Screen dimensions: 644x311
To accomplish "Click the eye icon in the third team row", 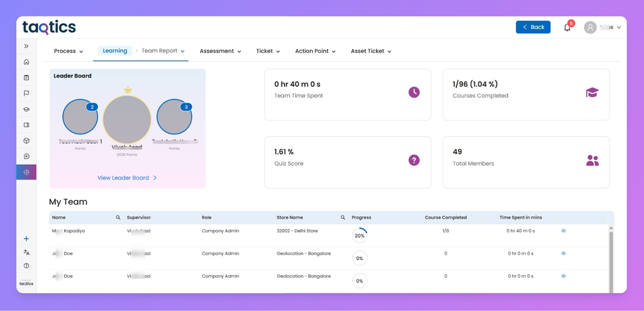I will (x=563, y=276).
